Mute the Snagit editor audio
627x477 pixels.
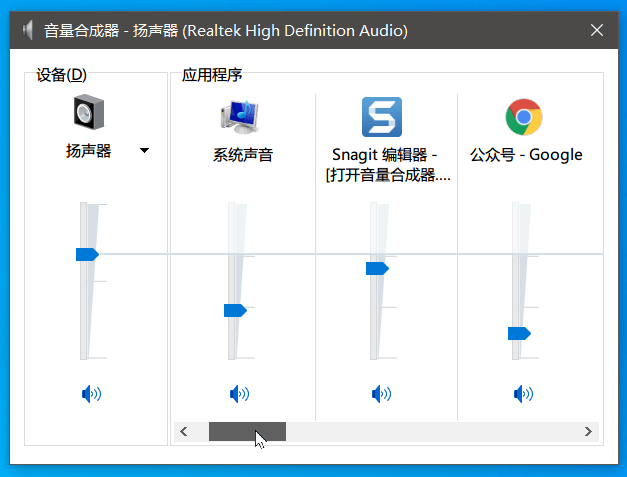[x=381, y=394]
